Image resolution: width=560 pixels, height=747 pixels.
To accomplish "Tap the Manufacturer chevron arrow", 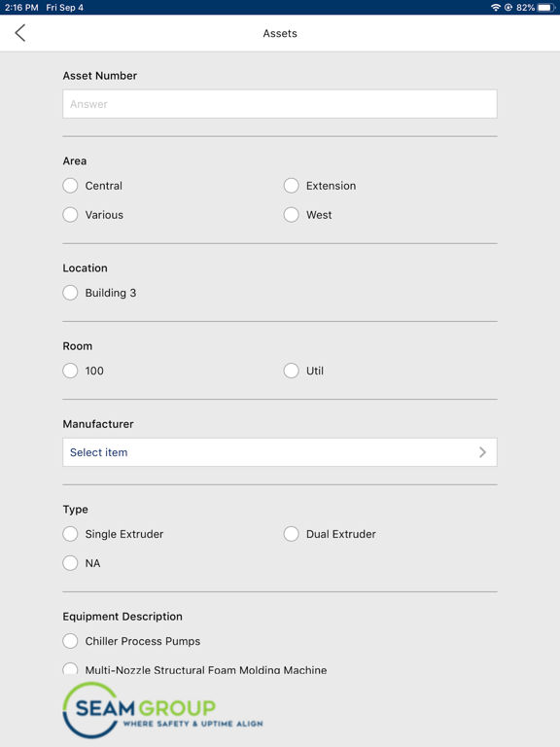I will coord(483,452).
